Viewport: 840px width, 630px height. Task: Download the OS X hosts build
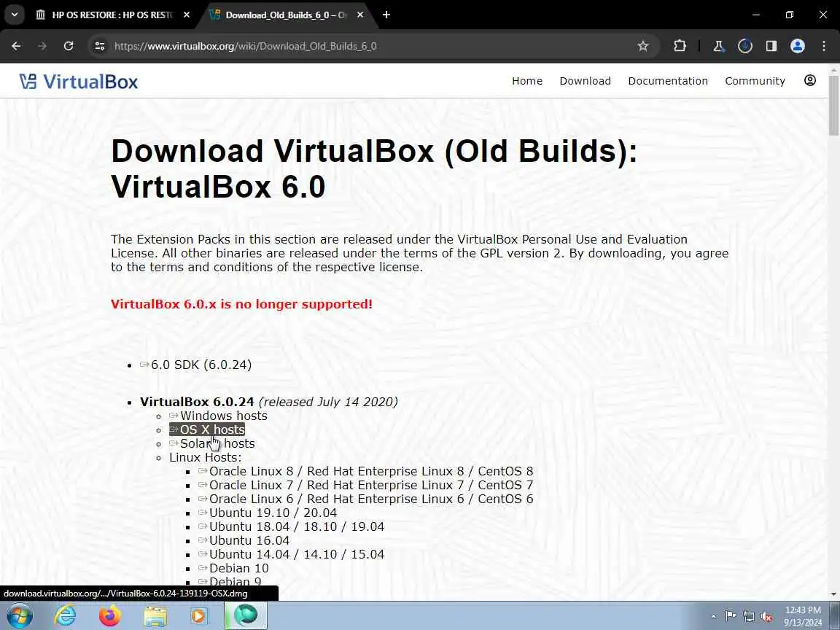tap(207, 429)
